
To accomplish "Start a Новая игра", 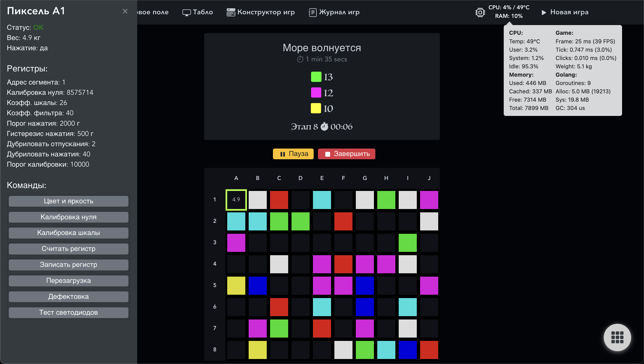I will tap(565, 12).
